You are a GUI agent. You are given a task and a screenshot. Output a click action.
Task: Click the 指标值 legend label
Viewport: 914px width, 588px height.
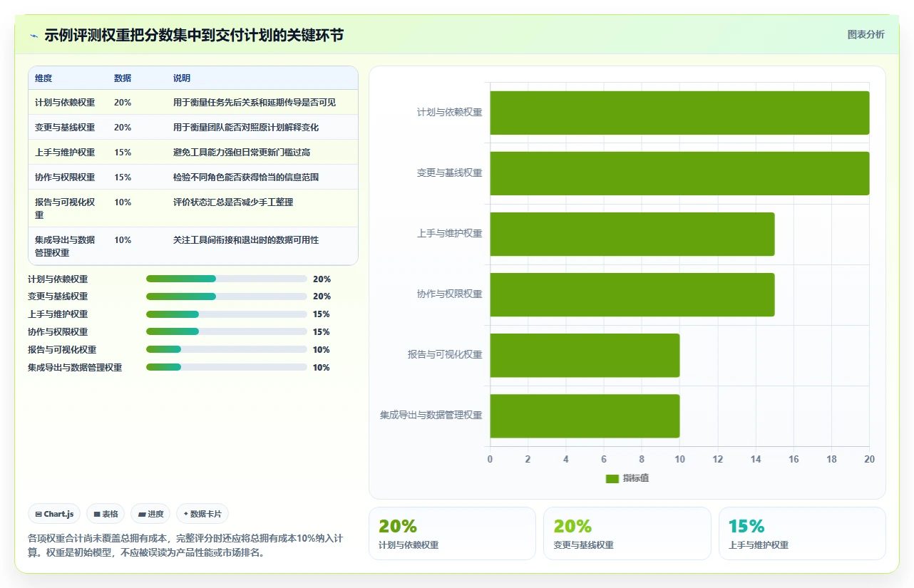[x=636, y=478]
